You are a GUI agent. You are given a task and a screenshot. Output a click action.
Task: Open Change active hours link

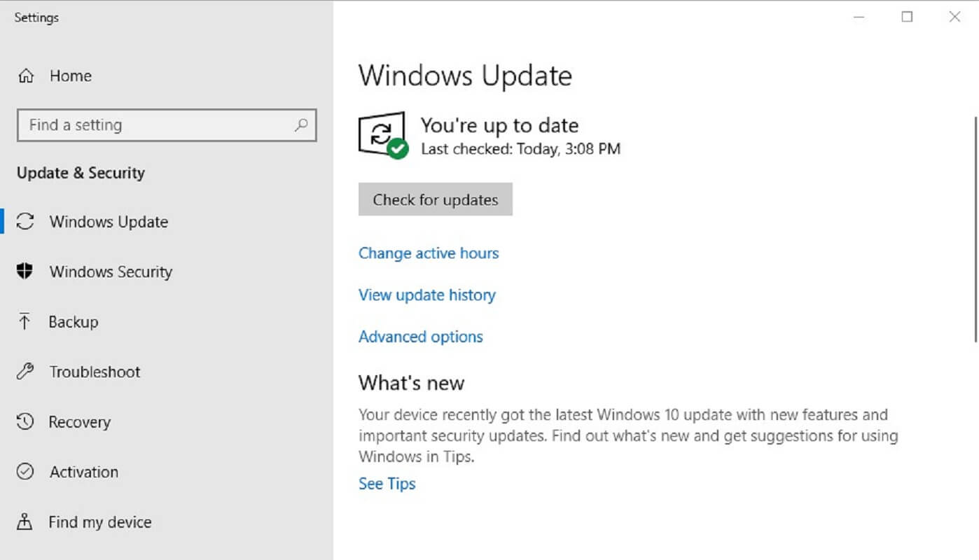(x=429, y=253)
